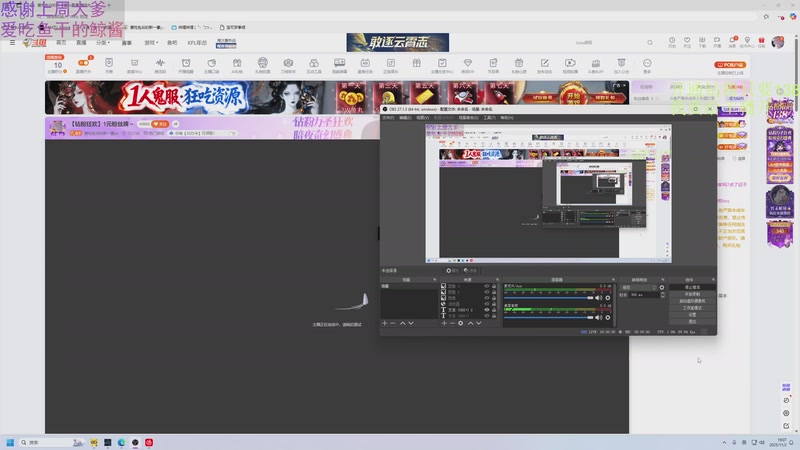Pop out the OBS 来源 dock panel icon
This screenshot has width=800, height=450.
pos(497,280)
